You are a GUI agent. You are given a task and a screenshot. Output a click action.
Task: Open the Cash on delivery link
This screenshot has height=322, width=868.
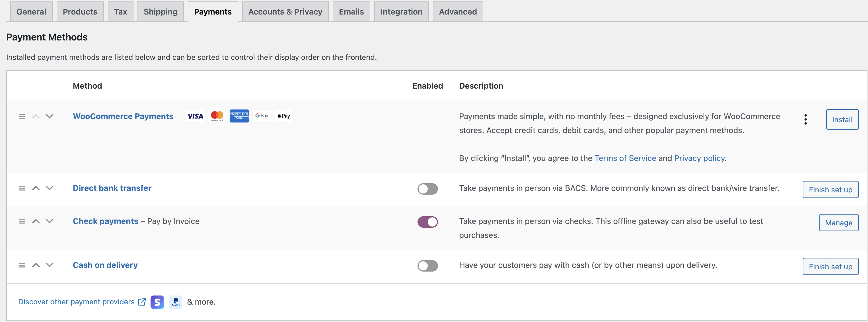[x=105, y=265]
